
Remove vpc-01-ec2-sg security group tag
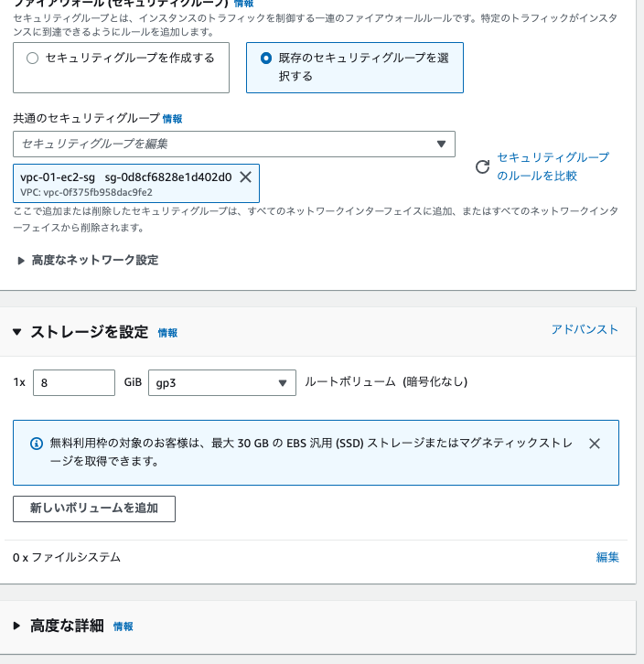tap(246, 177)
